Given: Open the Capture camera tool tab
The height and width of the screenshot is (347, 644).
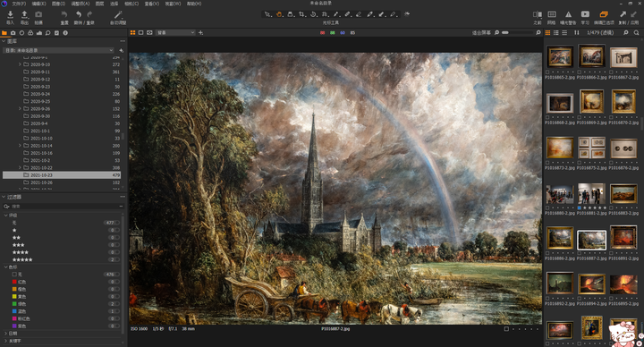Looking at the screenshot, I should (x=13, y=33).
